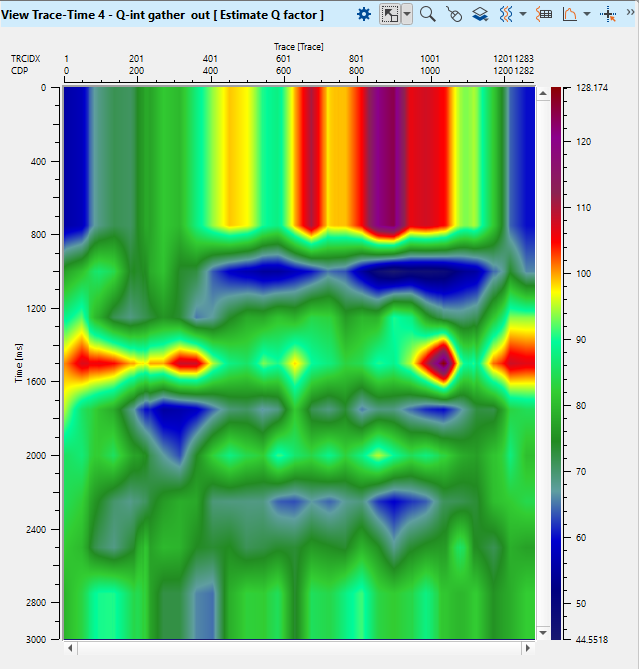Click the horizontal scrollbar right arrow

(x=528, y=648)
